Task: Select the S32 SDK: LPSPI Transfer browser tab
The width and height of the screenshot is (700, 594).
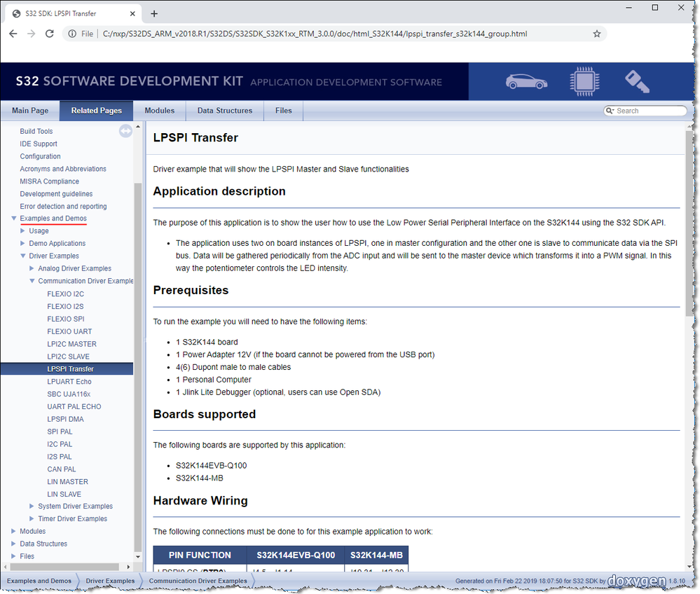Action: click(74, 13)
